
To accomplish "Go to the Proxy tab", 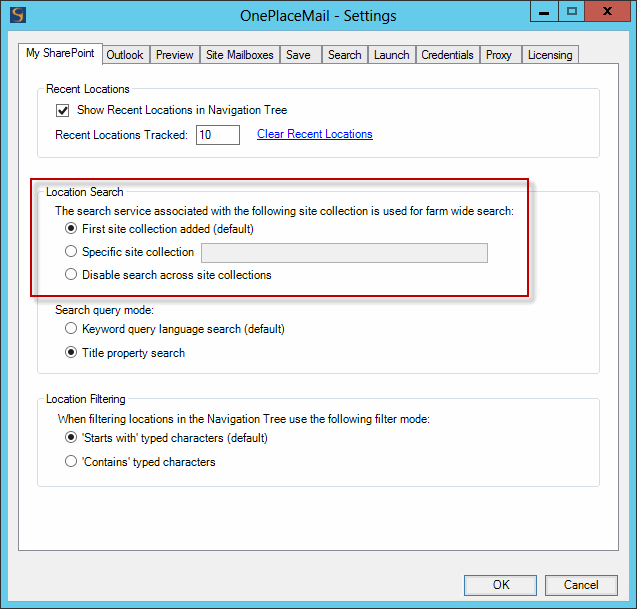I will (499, 55).
